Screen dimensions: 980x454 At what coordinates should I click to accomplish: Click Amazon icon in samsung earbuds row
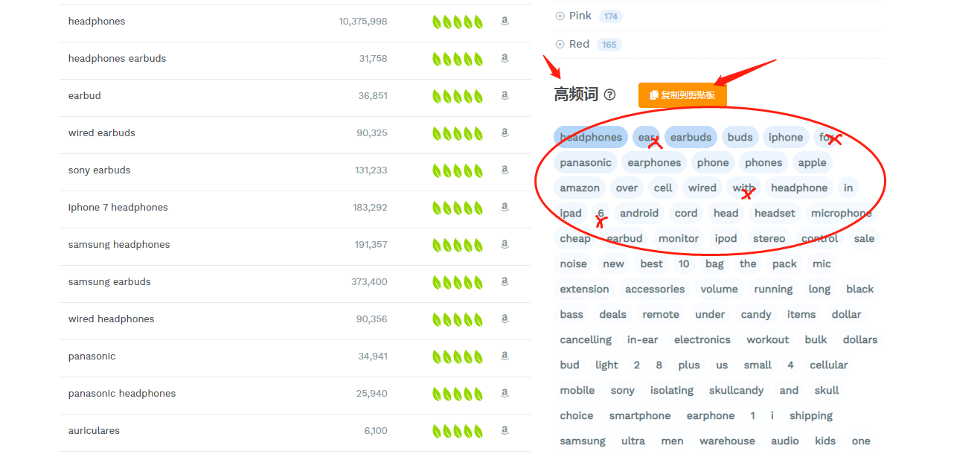[505, 282]
